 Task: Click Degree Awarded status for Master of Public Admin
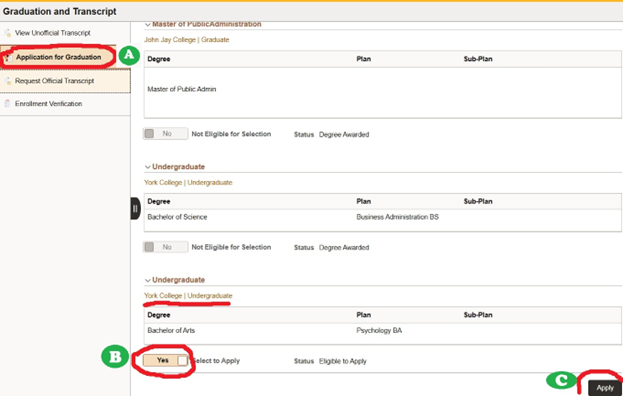344,135
